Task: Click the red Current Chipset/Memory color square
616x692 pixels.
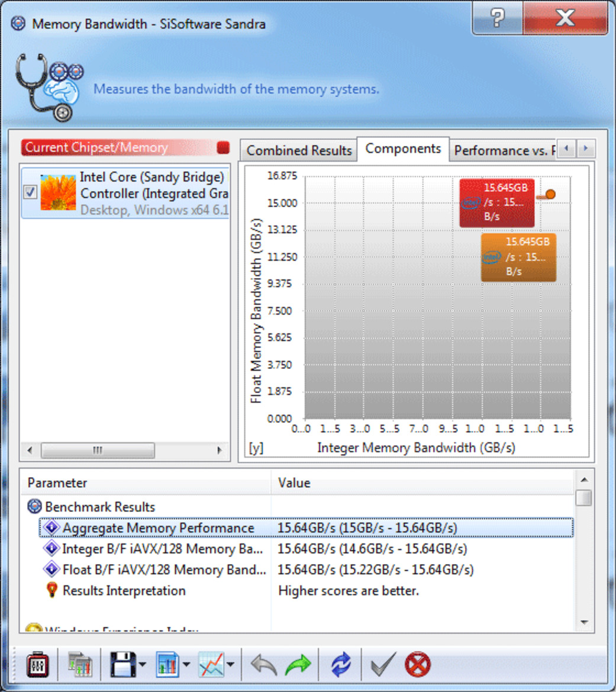Action: [223, 147]
